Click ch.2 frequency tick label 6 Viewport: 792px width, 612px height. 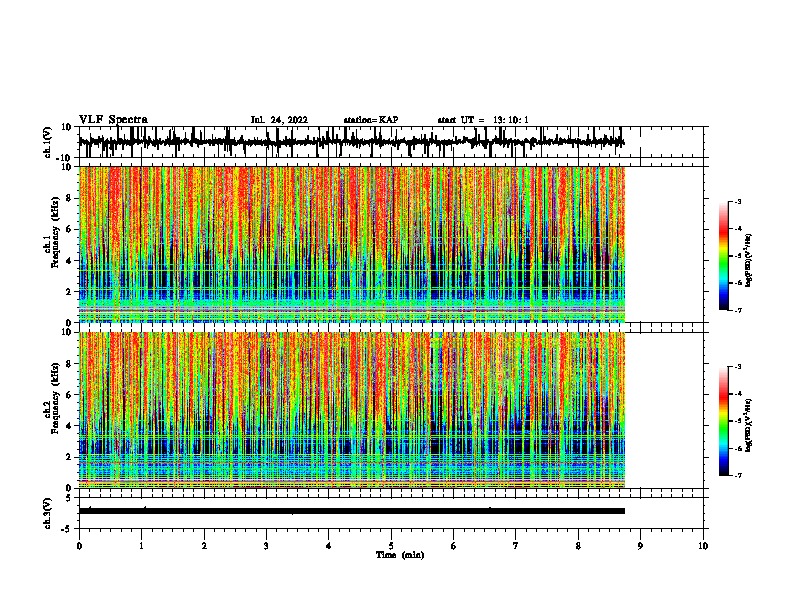tap(70, 395)
